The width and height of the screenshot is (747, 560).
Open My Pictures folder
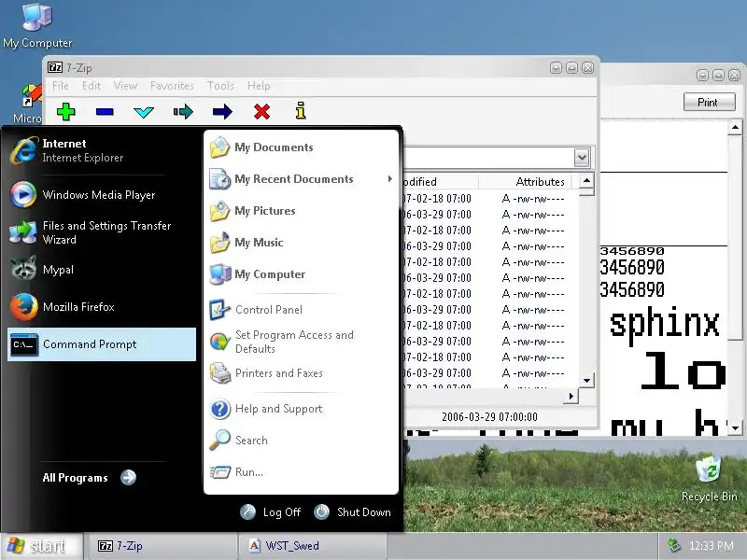coord(301,211)
